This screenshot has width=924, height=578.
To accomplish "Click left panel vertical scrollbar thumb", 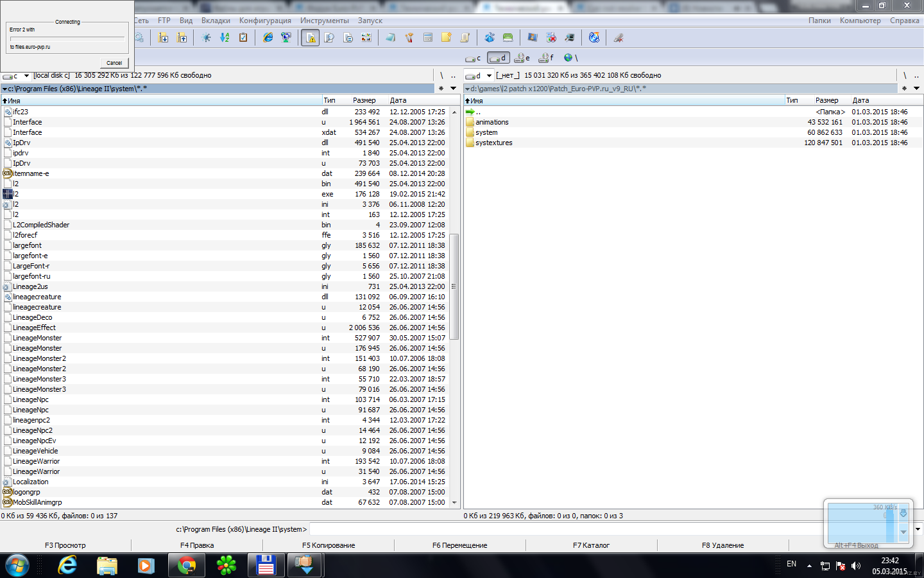I will pos(454,286).
